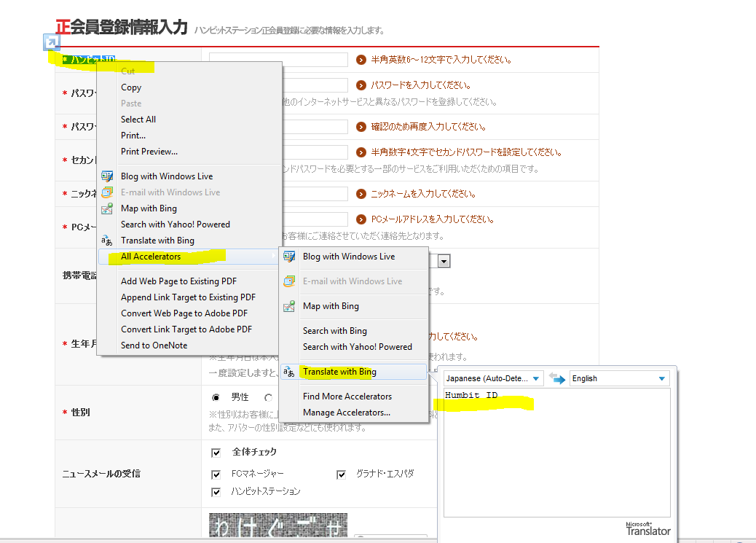Screen dimensions: 756x543
Task: Choose Search with Yahoo! Powered in submenu
Action: (x=358, y=347)
